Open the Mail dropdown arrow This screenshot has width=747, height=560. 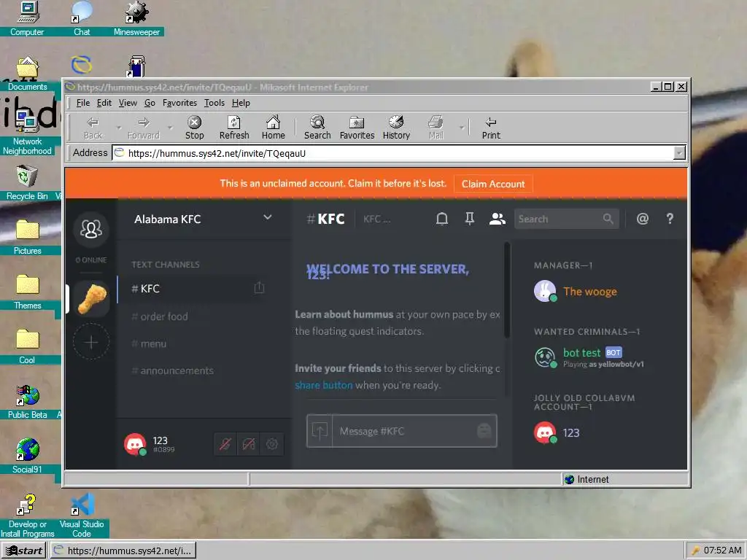pos(461,128)
